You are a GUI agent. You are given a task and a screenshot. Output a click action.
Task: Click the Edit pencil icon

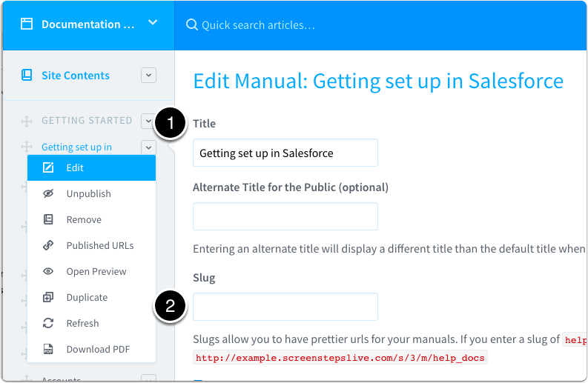[x=48, y=167]
